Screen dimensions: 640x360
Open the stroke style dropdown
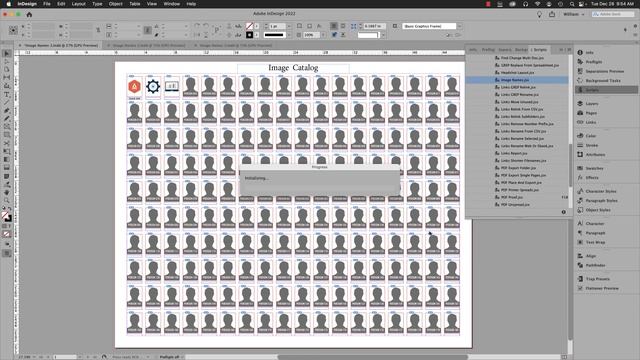coord(289,35)
